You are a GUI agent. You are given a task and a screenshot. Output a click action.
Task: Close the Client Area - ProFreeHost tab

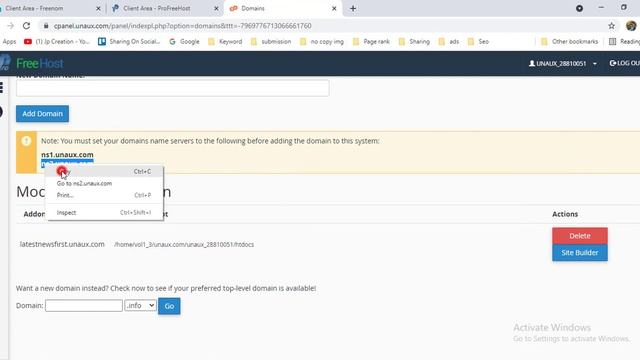pyautogui.click(x=216, y=8)
